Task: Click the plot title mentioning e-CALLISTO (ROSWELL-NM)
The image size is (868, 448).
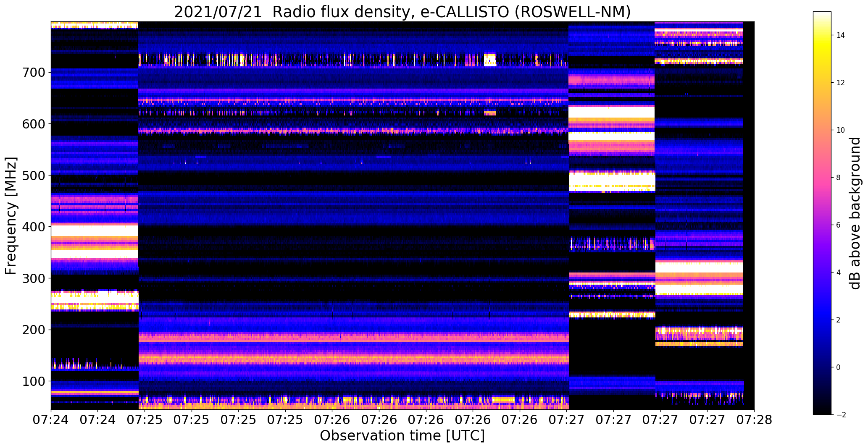Action: click(402, 12)
